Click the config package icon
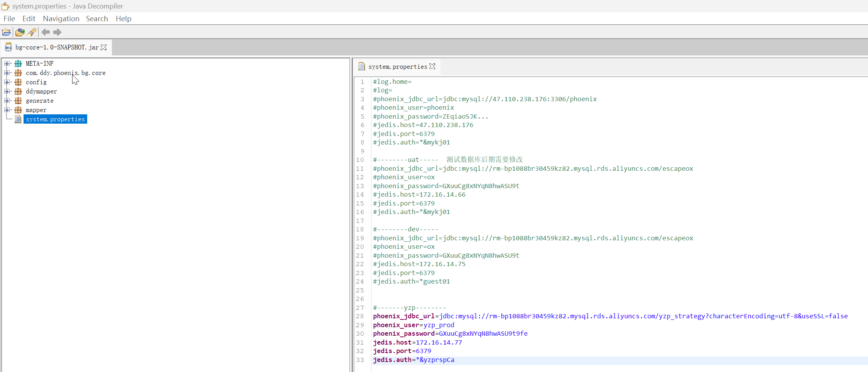Image resolution: width=868 pixels, height=372 pixels. pyautogui.click(x=18, y=82)
